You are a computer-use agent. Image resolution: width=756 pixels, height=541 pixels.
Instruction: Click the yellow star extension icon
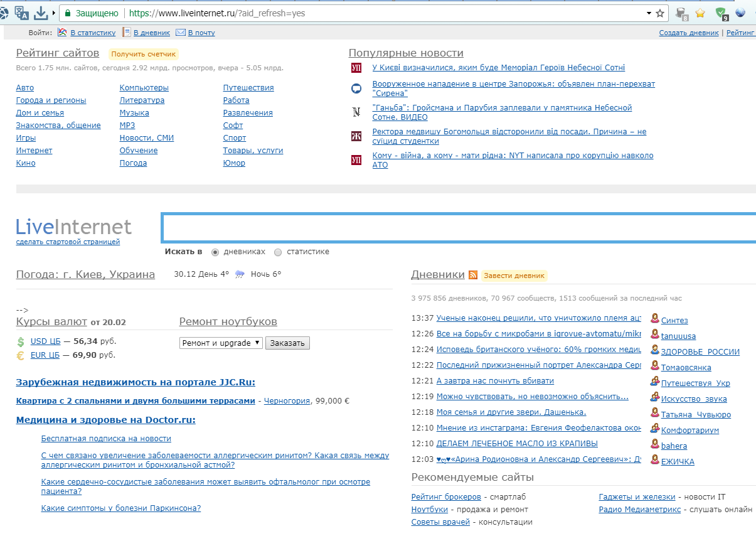point(700,13)
